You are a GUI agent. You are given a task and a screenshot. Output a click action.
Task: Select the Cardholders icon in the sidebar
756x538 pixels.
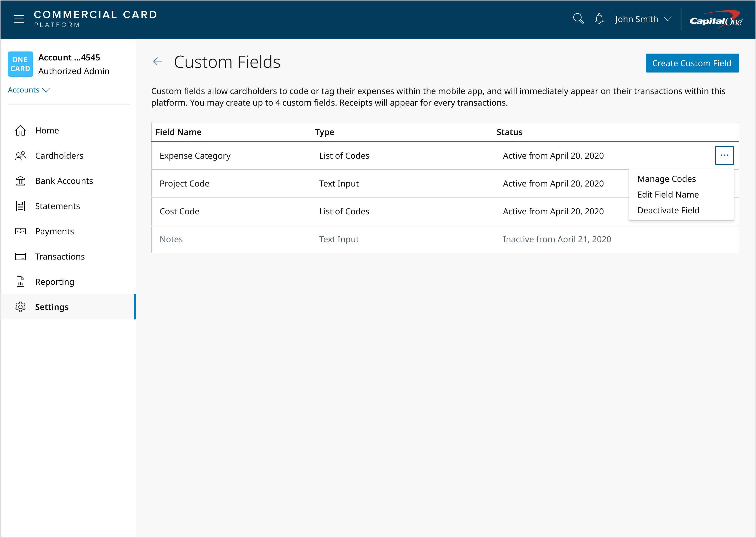[20, 155]
